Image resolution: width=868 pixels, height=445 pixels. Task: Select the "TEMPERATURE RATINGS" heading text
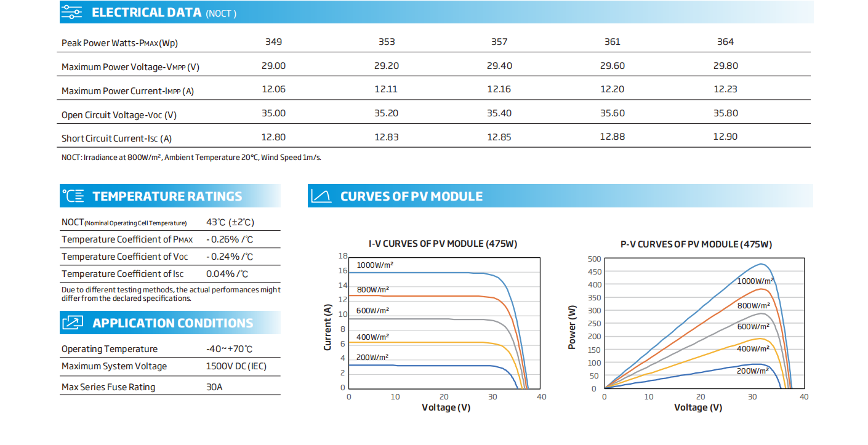pos(167,196)
